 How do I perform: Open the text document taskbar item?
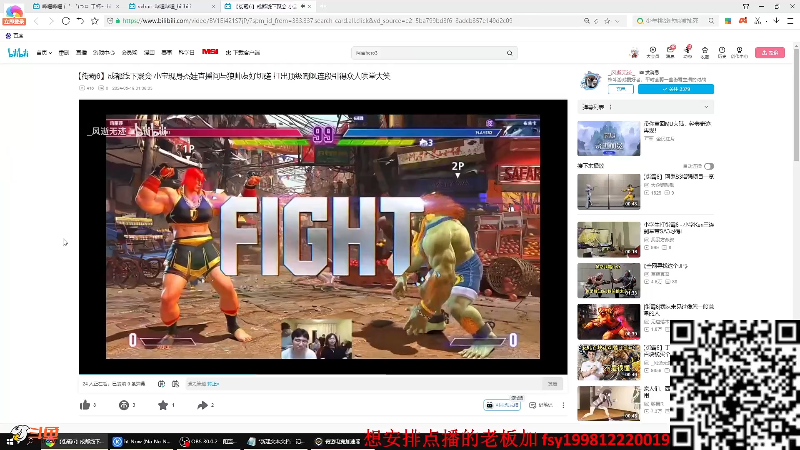coord(276,441)
